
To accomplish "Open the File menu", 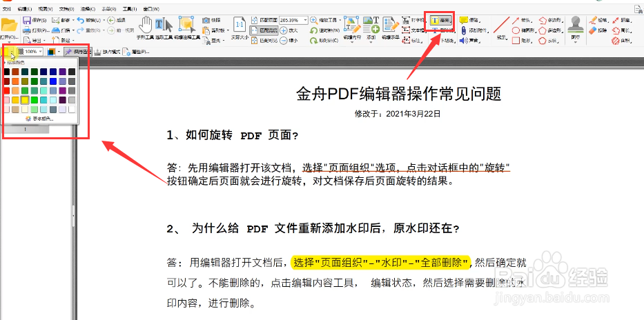I will click(7, 9).
